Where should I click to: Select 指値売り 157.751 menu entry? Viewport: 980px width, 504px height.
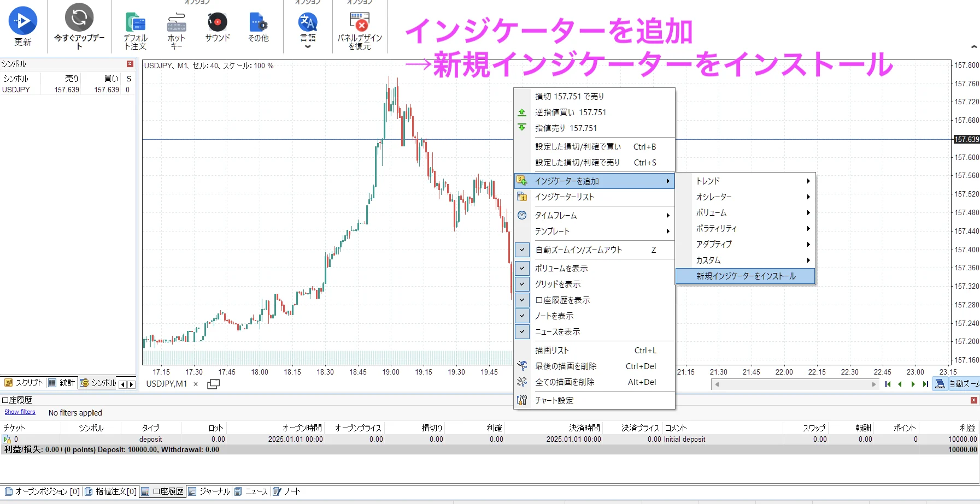point(595,128)
